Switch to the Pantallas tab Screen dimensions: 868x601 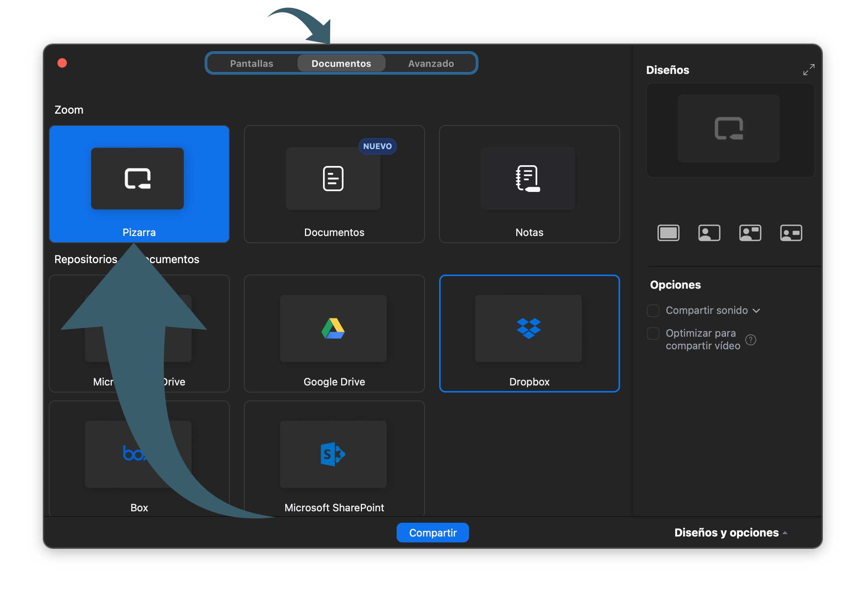click(252, 63)
